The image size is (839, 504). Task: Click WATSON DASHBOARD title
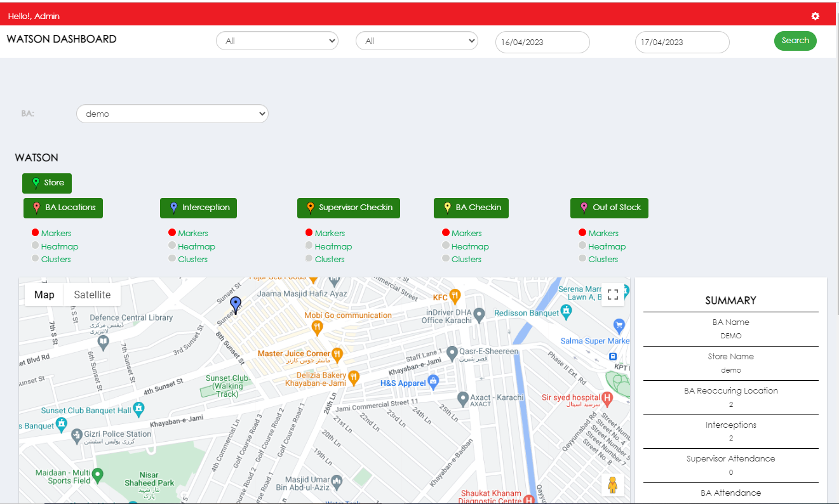(x=62, y=39)
